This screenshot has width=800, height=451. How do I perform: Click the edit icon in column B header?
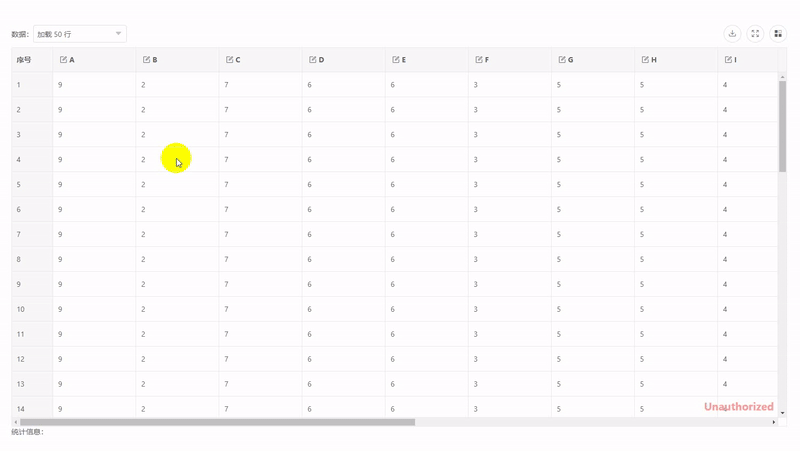[147, 60]
